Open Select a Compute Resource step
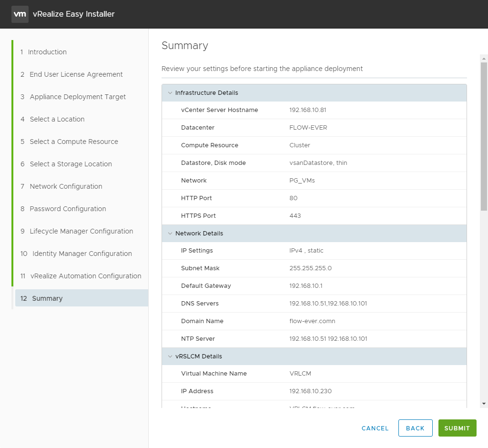 click(x=70, y=142)
